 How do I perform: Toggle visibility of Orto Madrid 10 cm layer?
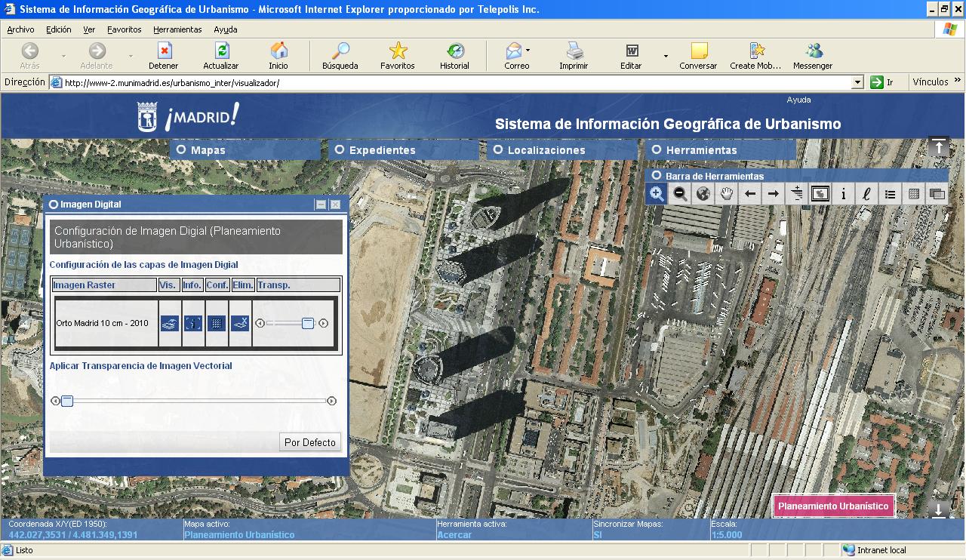pos(170,323)
